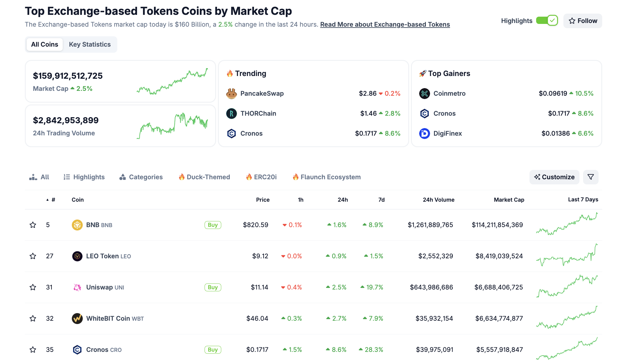Viewport: 631px width, 364px height.
Task: Click the Cronos logo in the coin list
Action: coord(77,349)
